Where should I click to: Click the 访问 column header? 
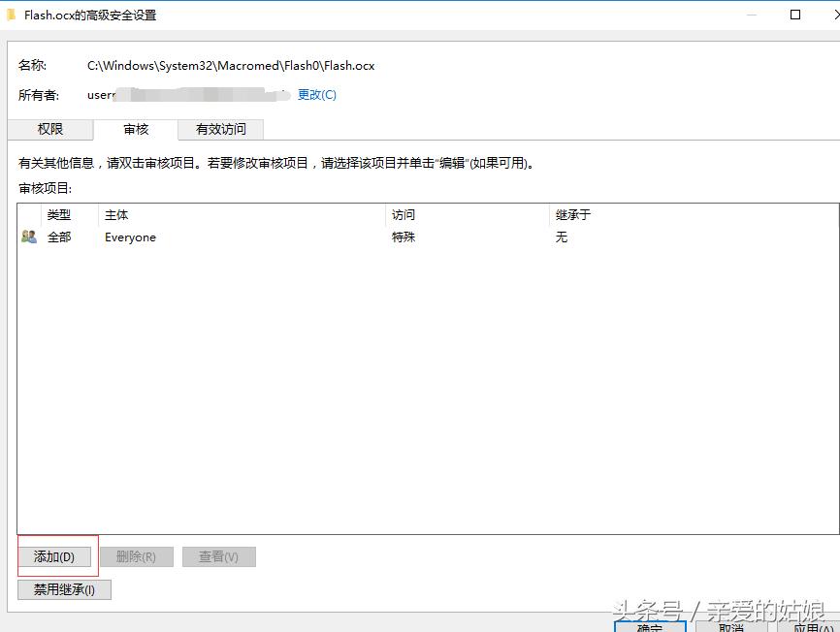[x=403, y=214]
